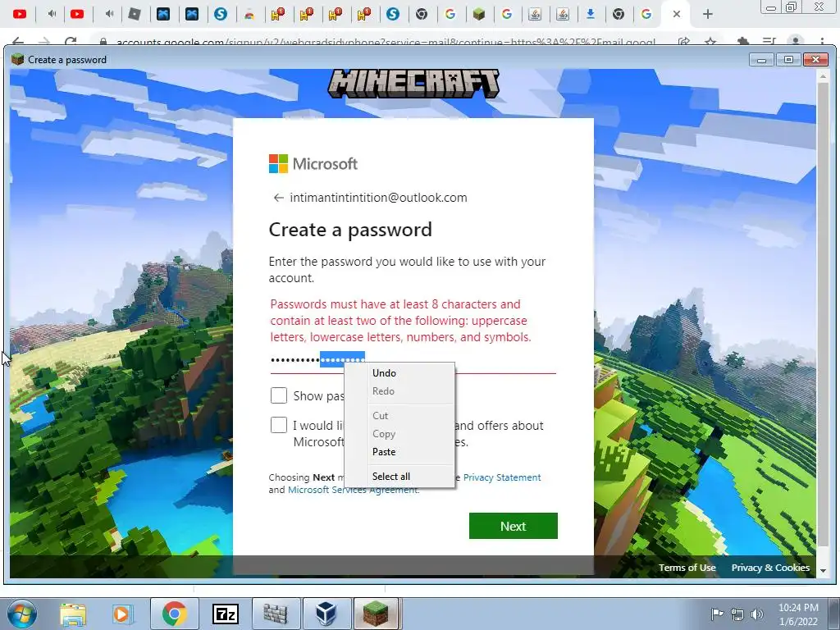840x630 pixels.
Task: Switch to the Minecraft grass block browser tab
Action: 479,14
